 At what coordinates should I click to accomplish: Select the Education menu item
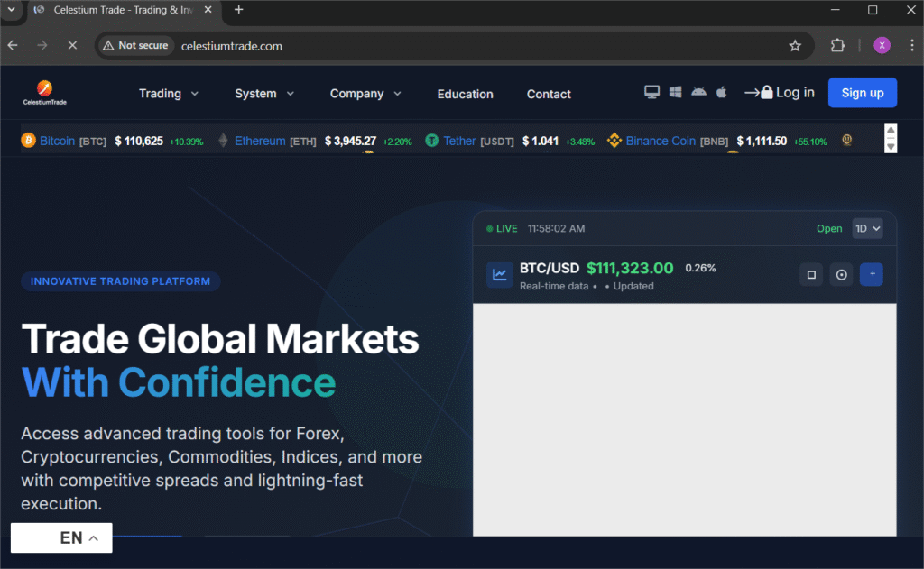[x=465, y=94]
